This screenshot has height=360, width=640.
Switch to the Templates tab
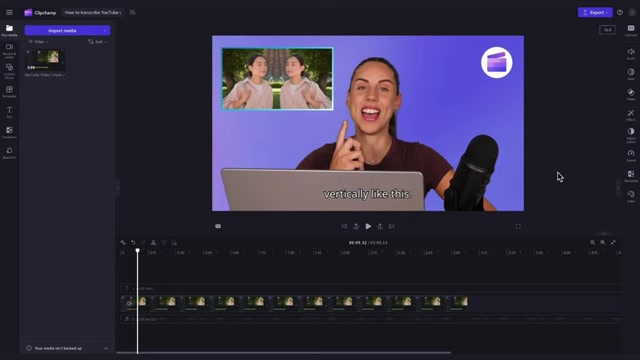(9, 92)
